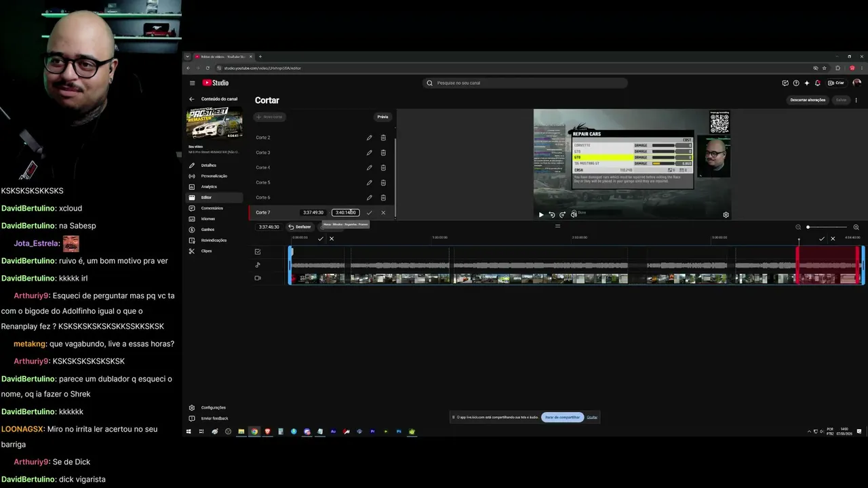
Task: Click Descartar alterações button
Action: [x=808, y=100]
